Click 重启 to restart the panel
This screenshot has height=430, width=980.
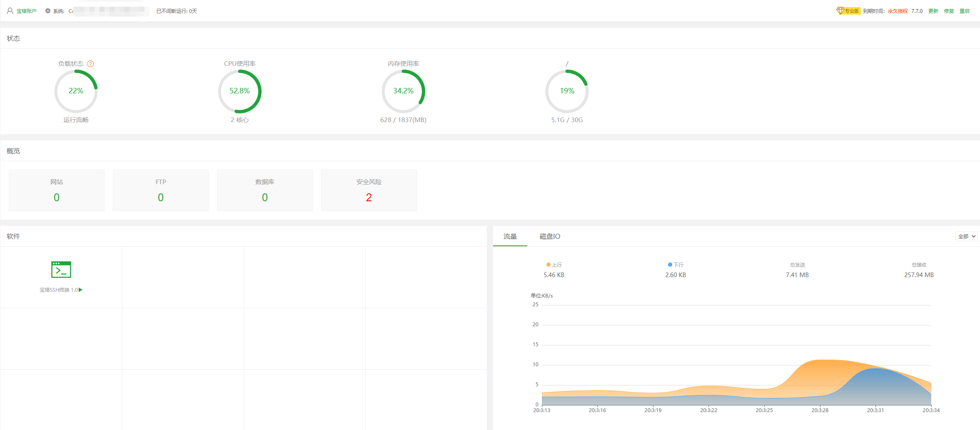point(965,11)
